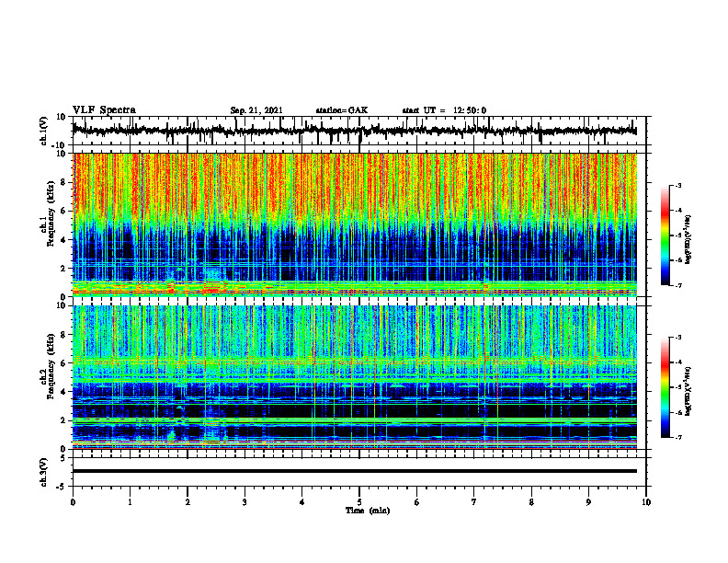Click the "start UT = 12:50:0" header text

pos(444,110)
